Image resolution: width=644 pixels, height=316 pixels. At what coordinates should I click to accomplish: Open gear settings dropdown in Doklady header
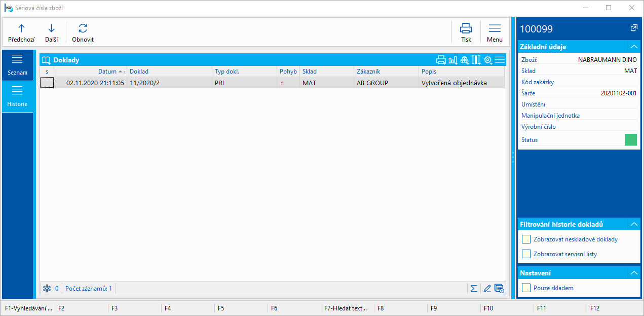[488, 60]
